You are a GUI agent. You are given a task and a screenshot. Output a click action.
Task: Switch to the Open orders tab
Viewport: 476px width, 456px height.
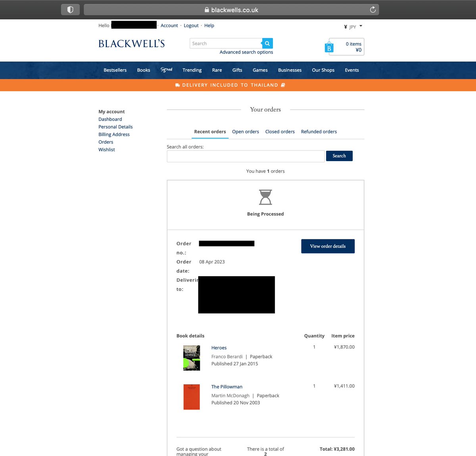click(x=246, y=132)
